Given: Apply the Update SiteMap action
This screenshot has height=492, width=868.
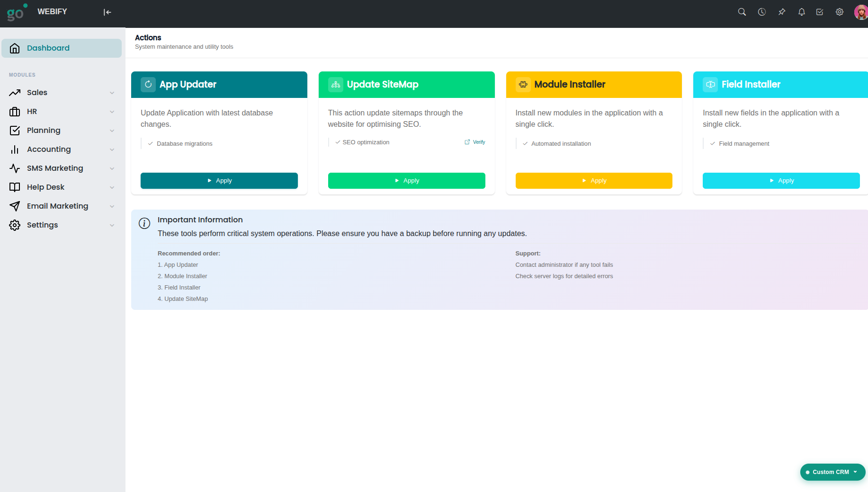Looking at the screenshot, I should point(407,181).
